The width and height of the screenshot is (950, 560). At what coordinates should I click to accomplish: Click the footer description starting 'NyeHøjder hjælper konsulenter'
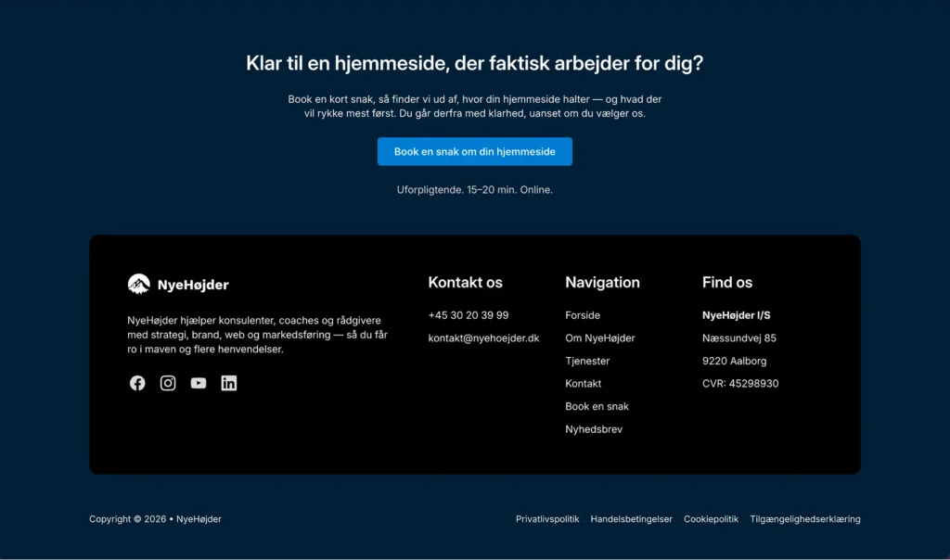pyautogui.click(x=258, y=335)
